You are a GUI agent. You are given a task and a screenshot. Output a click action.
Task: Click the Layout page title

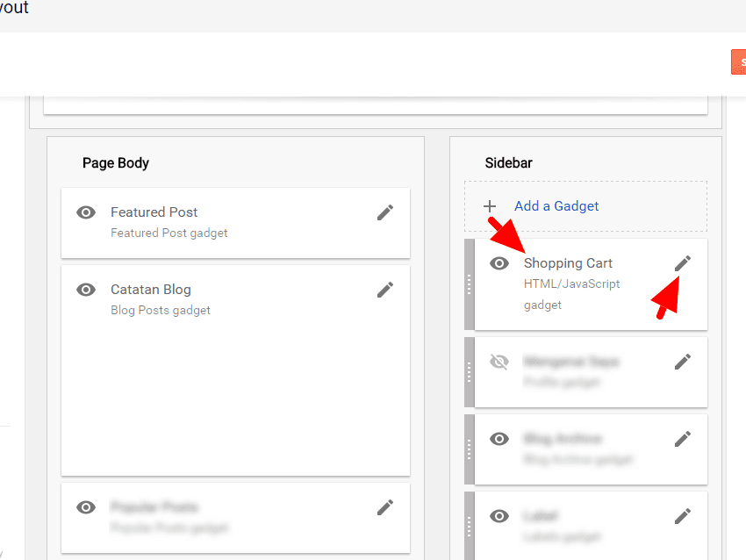[13, 8]
